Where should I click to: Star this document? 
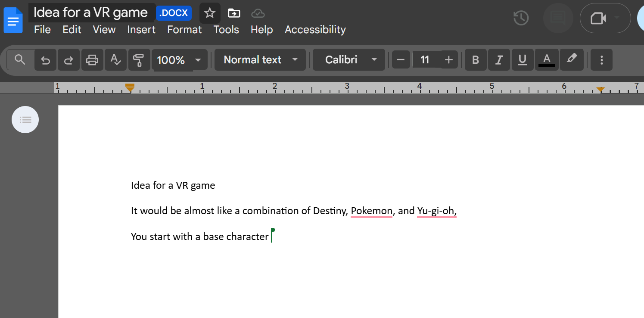coord(210,13)
